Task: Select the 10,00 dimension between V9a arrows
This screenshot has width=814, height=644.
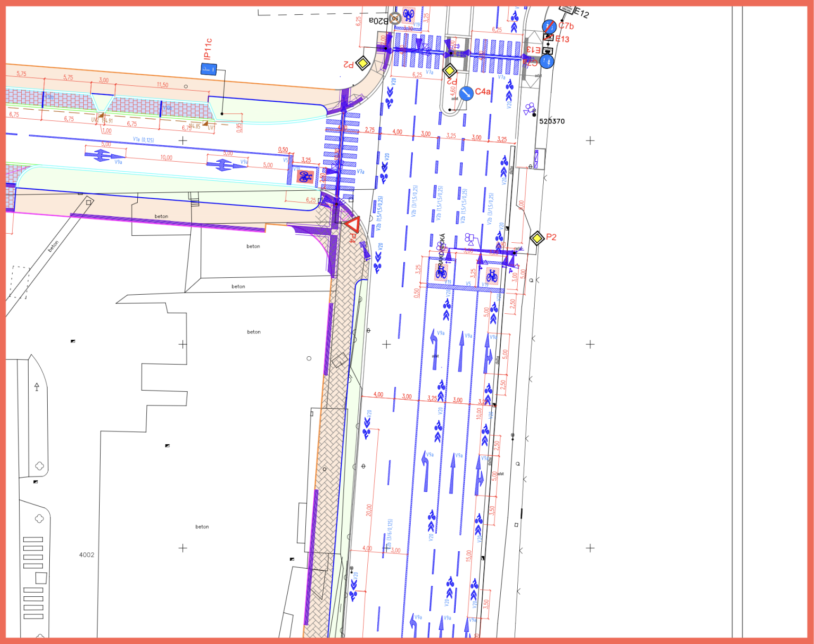Action: coord(166,157)
